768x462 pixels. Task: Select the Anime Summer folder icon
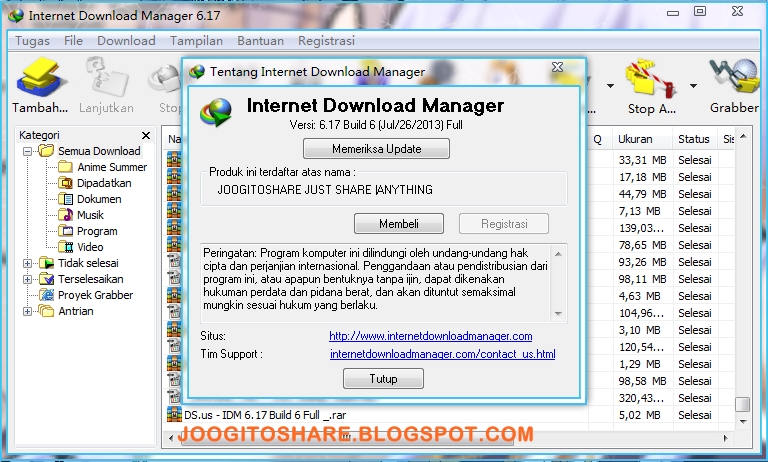[x=65, y=167]
